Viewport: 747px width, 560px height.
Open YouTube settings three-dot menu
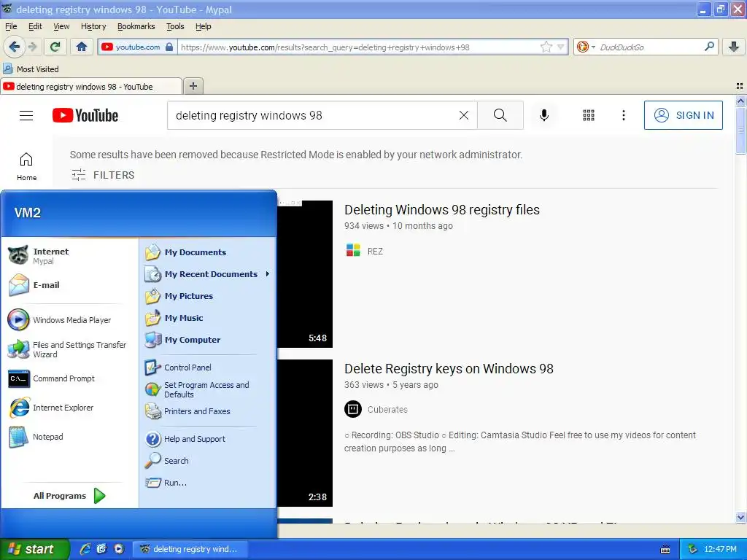tap(624, 115)
